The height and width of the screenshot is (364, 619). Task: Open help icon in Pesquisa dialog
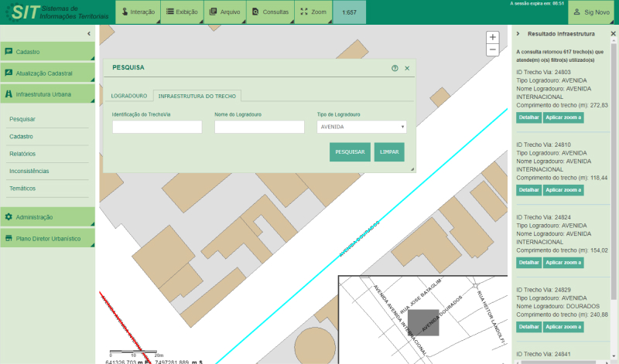[x=395, y=68]
